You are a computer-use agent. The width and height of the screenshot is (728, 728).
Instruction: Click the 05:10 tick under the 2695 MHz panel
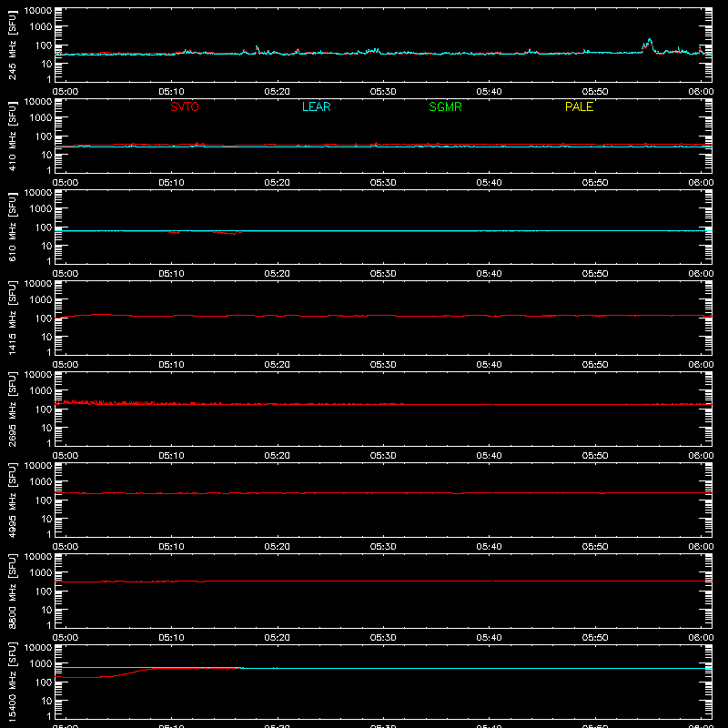(x=171, y=456)
